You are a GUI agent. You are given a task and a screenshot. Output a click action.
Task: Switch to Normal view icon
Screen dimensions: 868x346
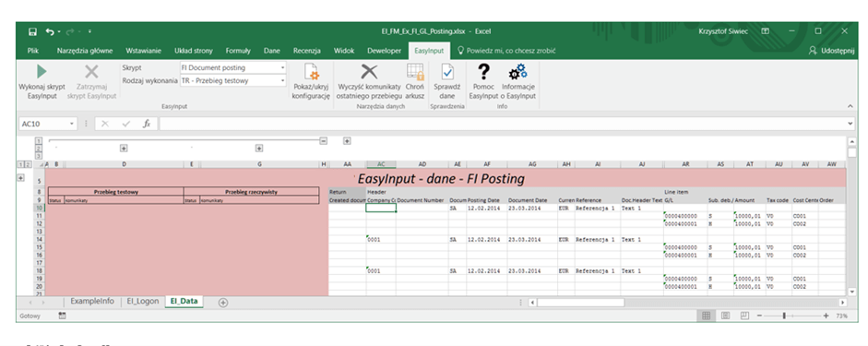click(x=706, y=315)
